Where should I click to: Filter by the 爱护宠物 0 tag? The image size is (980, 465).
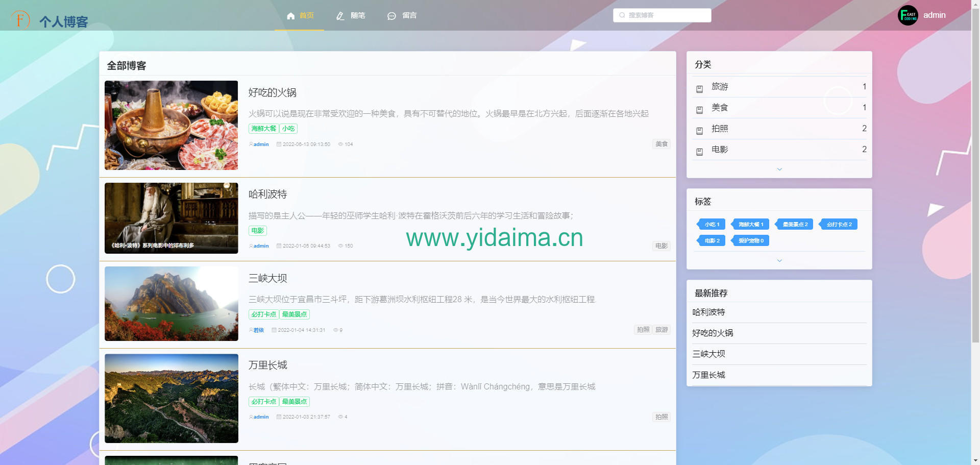click(750, 241)
